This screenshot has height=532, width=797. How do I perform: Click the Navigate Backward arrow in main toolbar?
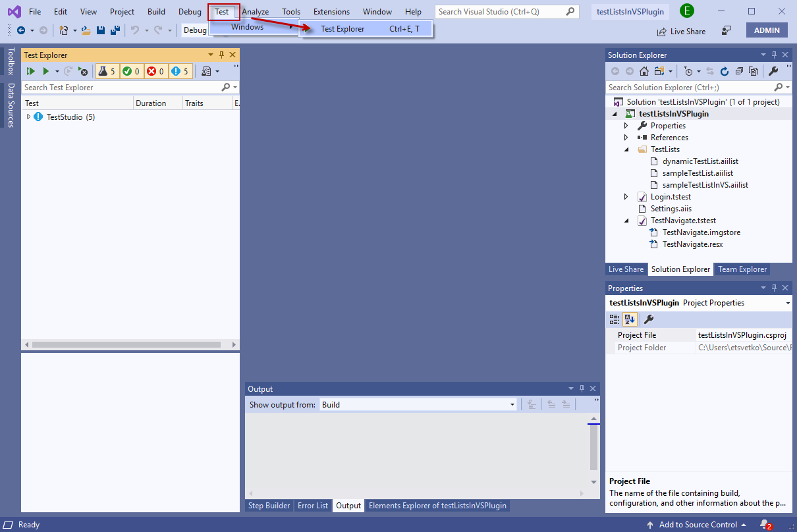coord(21,30)
